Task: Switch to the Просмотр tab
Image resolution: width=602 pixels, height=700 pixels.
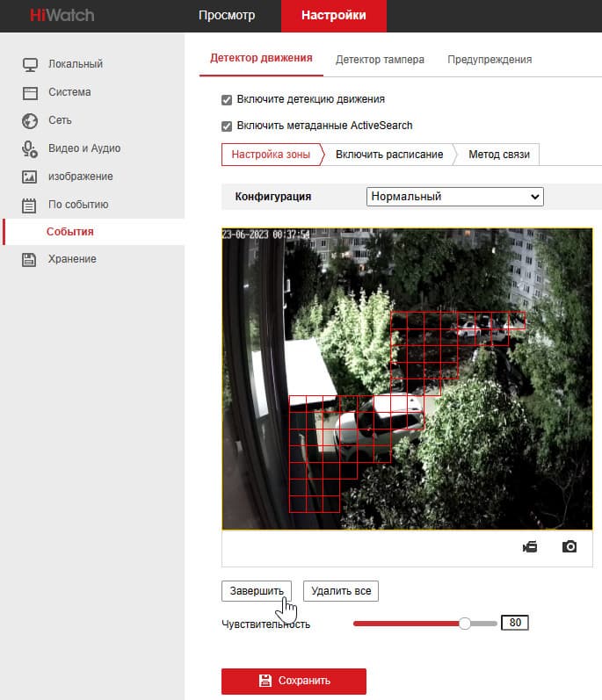Action: coord(227,16)
